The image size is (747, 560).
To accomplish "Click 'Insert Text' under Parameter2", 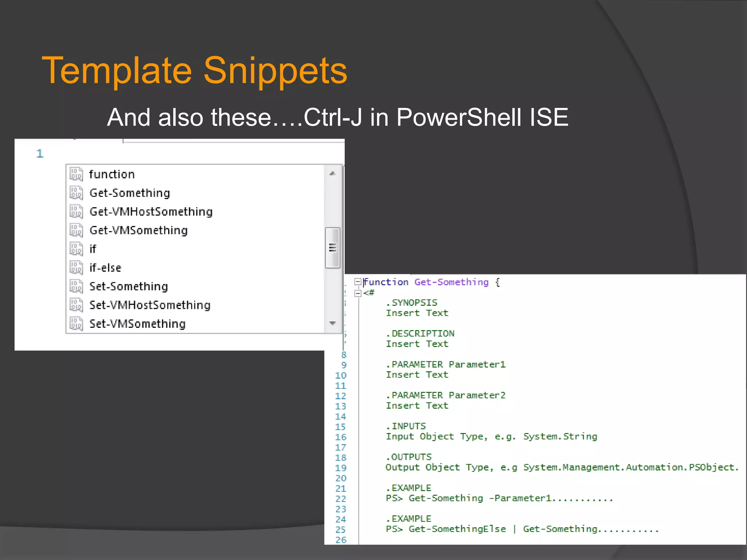I will pyautogui.click(x=417, y=405).
